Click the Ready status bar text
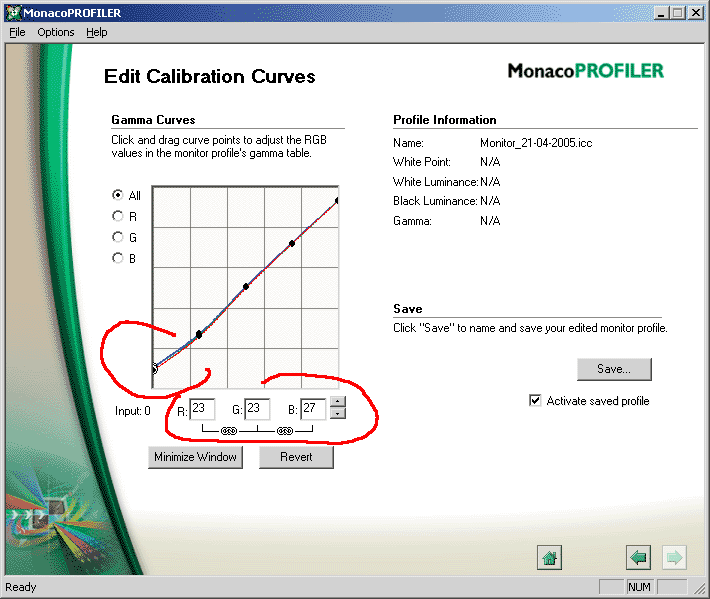This screenshot has width=710, height=599. (x=20, y=587)
